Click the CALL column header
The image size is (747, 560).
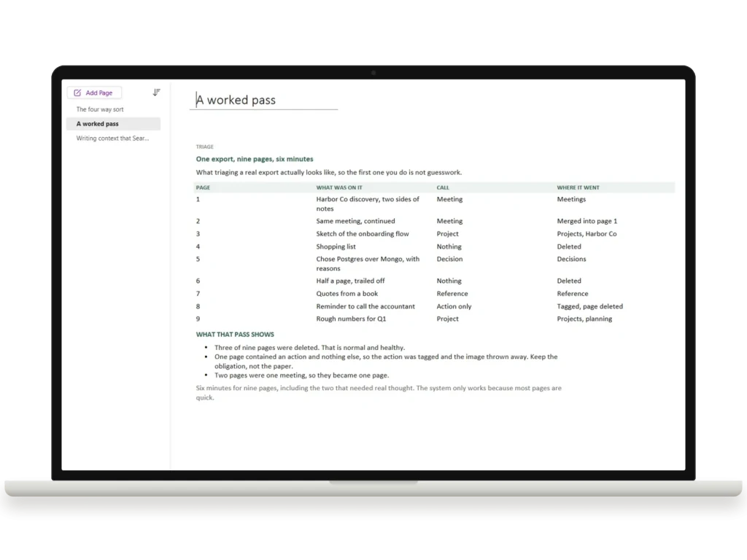tap(443, 187)
